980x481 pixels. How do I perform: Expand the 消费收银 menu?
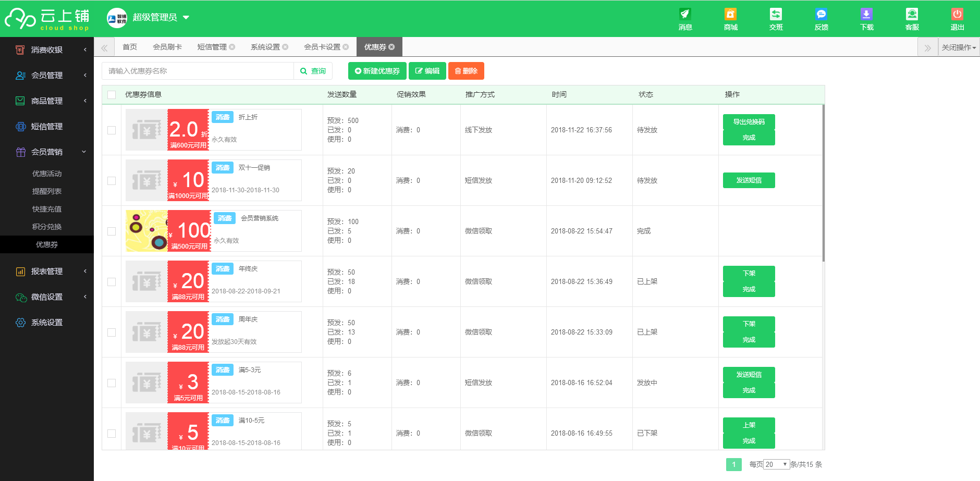(85, 50)
